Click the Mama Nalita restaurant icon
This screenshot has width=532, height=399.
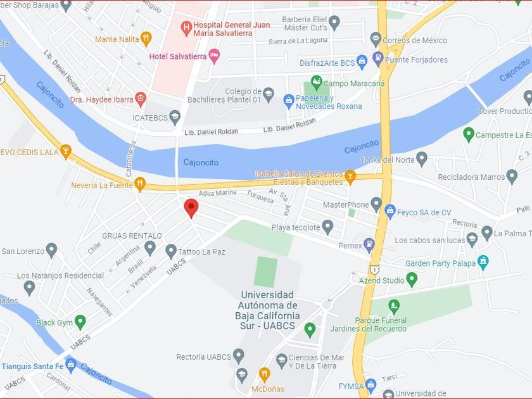pos(146,39)
